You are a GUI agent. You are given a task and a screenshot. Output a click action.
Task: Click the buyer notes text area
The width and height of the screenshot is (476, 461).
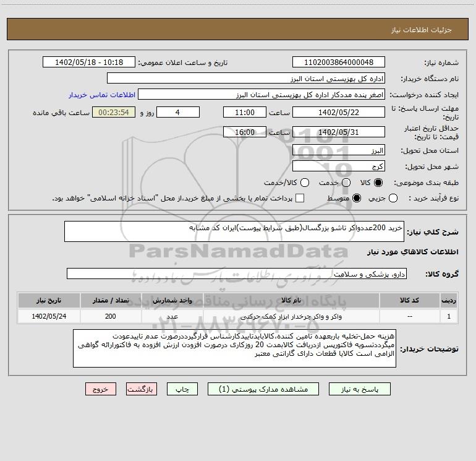(x=234, y=348)
